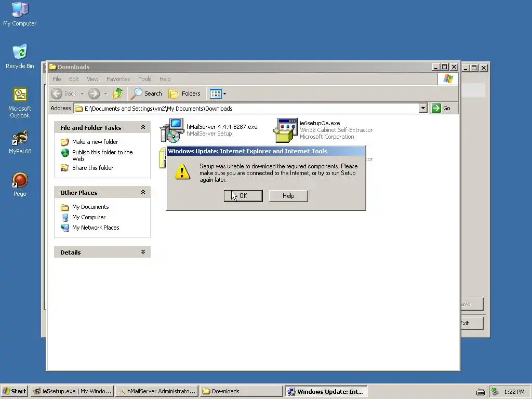Open the Tools menu
Image resolution: width=532 pixels, height=399 pixels.
pyautogui.click(x=145, y=79)
